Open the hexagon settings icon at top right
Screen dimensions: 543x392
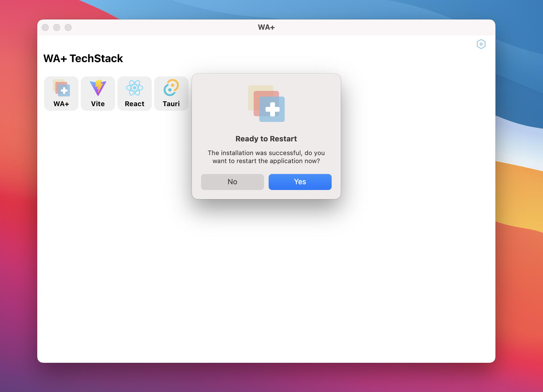pos(481,44)
